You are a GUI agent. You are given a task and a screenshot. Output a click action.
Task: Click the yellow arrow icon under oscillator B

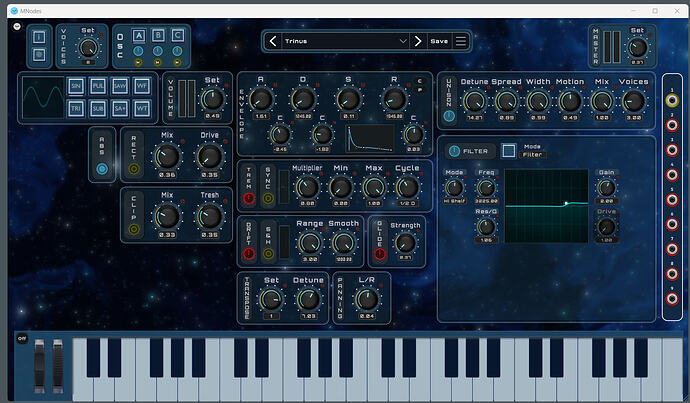click(x=158, y=62)
